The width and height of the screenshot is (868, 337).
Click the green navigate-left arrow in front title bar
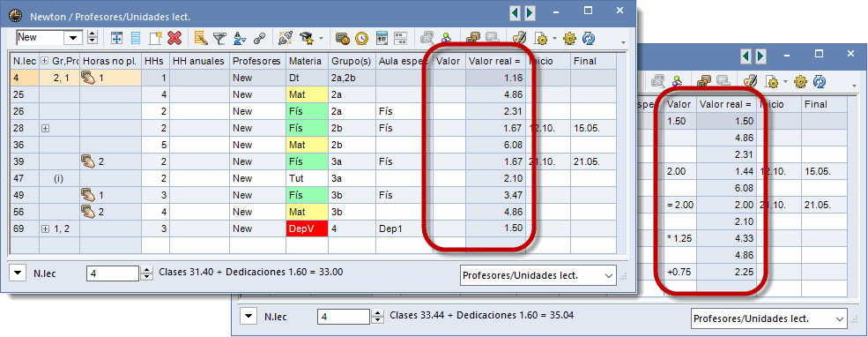[x=516, y=12]
